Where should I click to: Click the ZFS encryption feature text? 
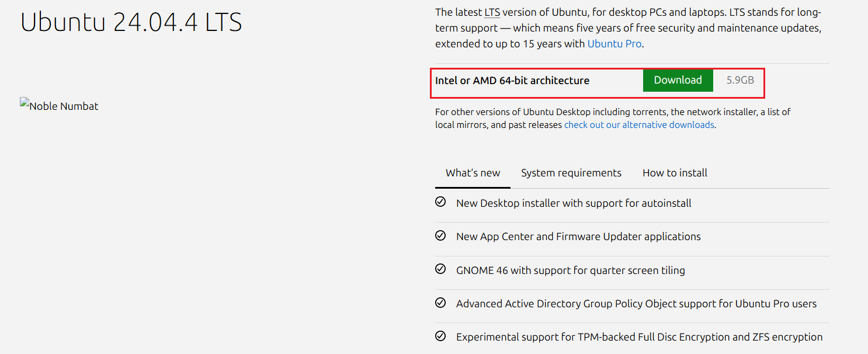pos(639,337)
